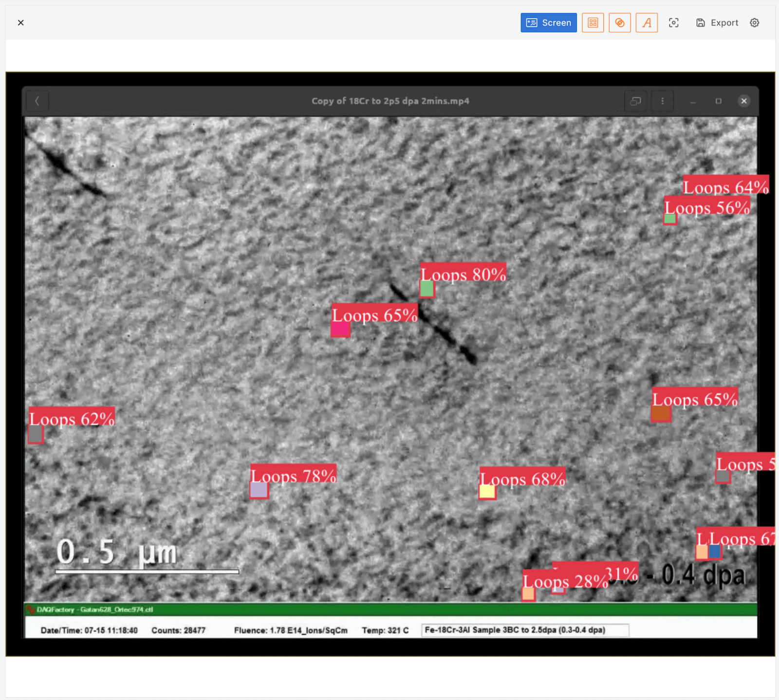Viewport: 779px width, 700px height.
Task: Click the Loops 64% detection label
Action: pos(725,186)
